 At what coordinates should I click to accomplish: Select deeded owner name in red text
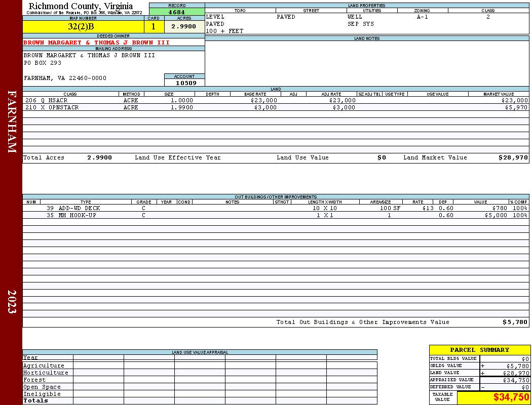coord(96,43)
